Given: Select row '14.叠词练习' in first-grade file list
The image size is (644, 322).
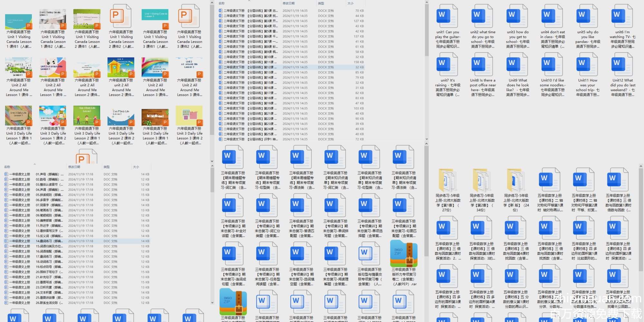Looking at the screenshot, I should coord(48,241).
